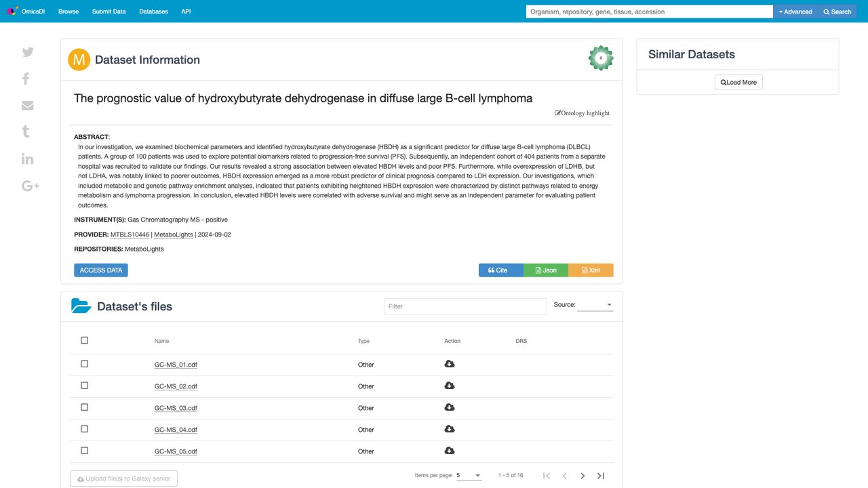Open the MetaboLights provider link

[174, 235]
